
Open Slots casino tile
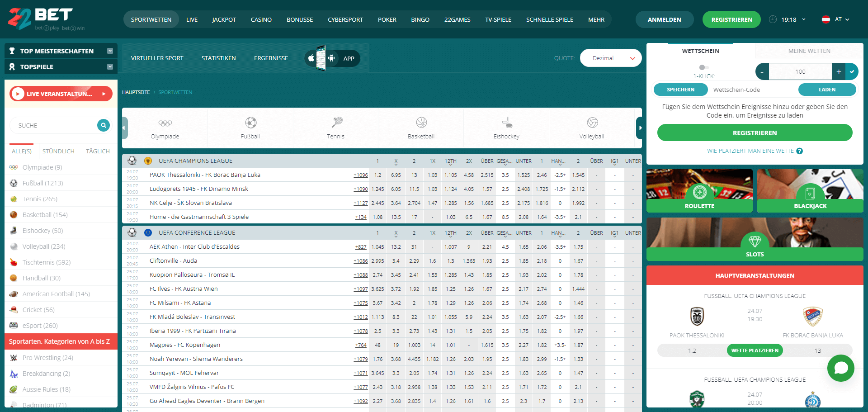click(x=755, y=239)
